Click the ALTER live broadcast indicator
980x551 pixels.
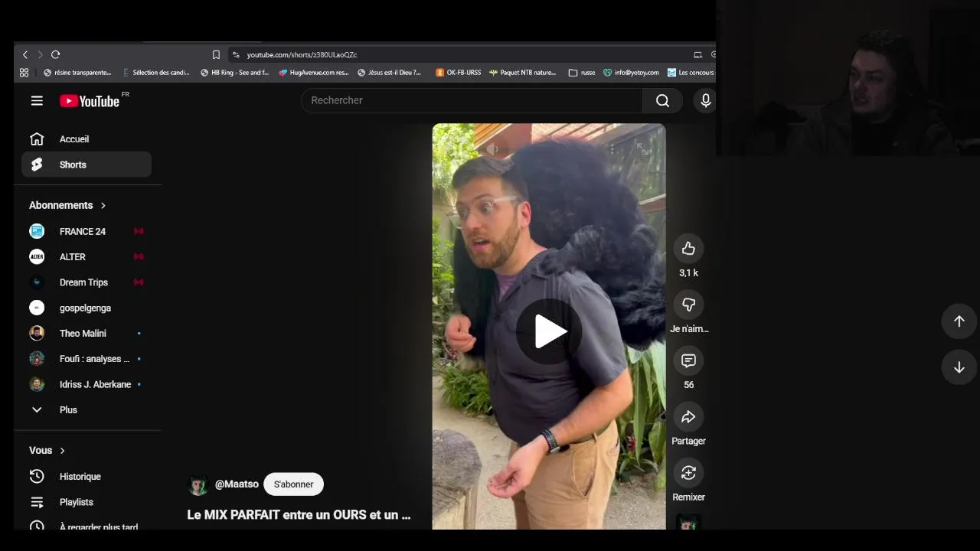[x=139, y=257]
